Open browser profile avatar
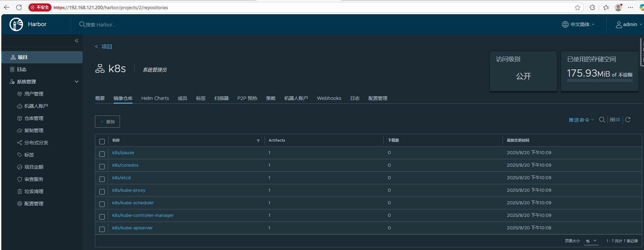Screen dimensions: 644x250 coord(618,7)
